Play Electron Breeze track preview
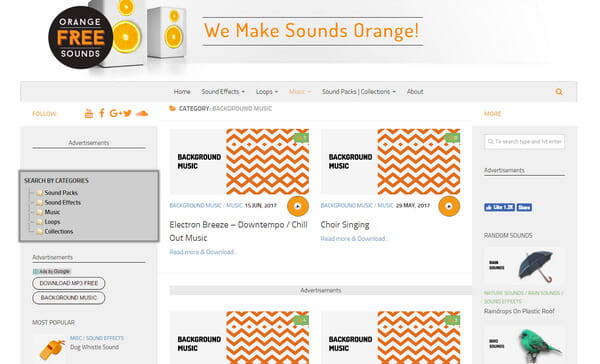 [298, 206]
